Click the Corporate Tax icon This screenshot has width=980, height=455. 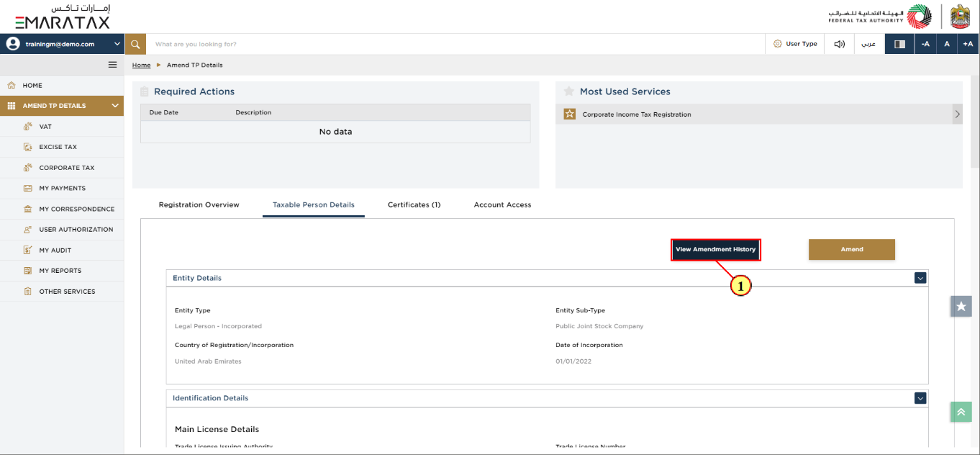click(x=28, y=168)
